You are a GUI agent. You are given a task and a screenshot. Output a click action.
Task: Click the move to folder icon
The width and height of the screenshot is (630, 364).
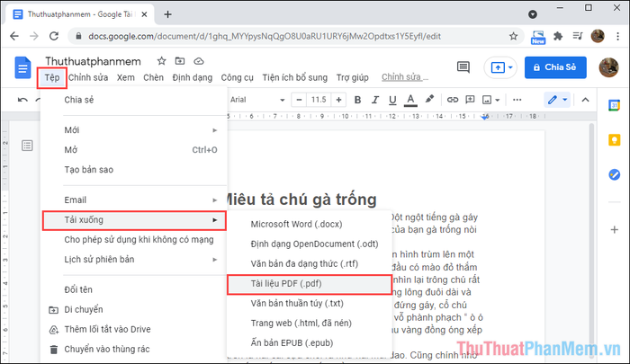[x=180, y=61]
